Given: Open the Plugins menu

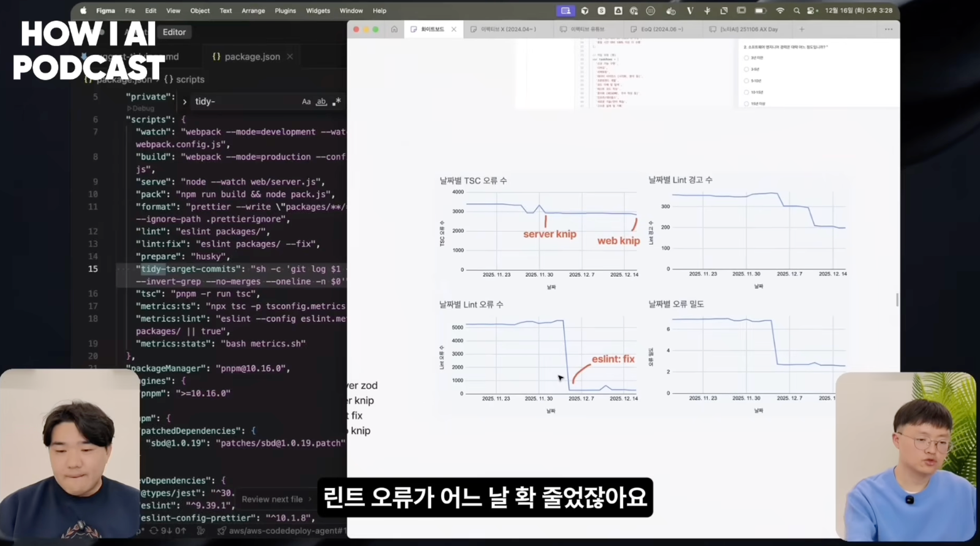Looking at the screenshot, I should [x=285, y=10].
